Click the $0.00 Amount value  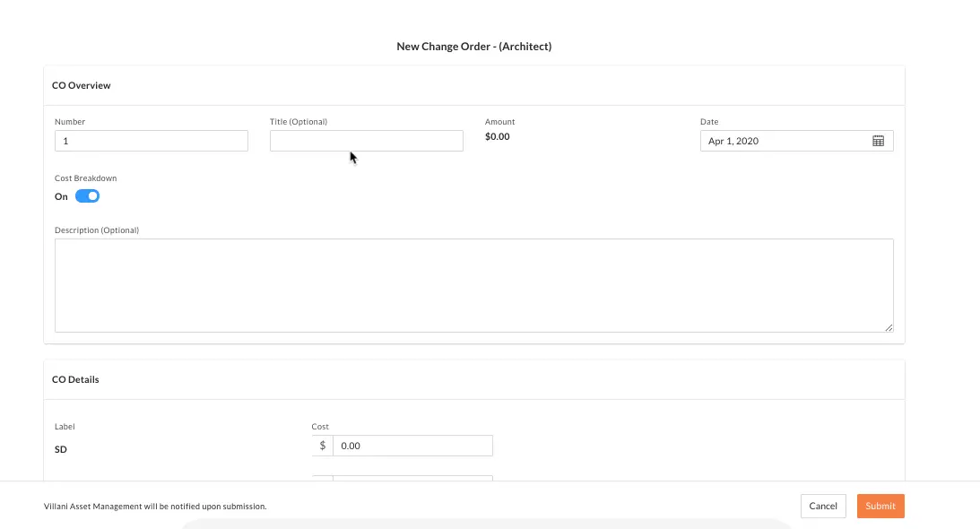498,136
